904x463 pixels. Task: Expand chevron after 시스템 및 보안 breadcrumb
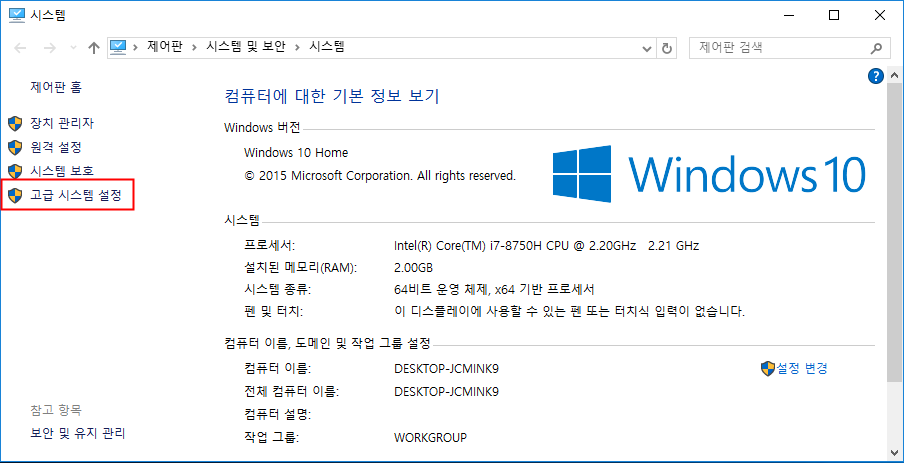coord(297,47)
